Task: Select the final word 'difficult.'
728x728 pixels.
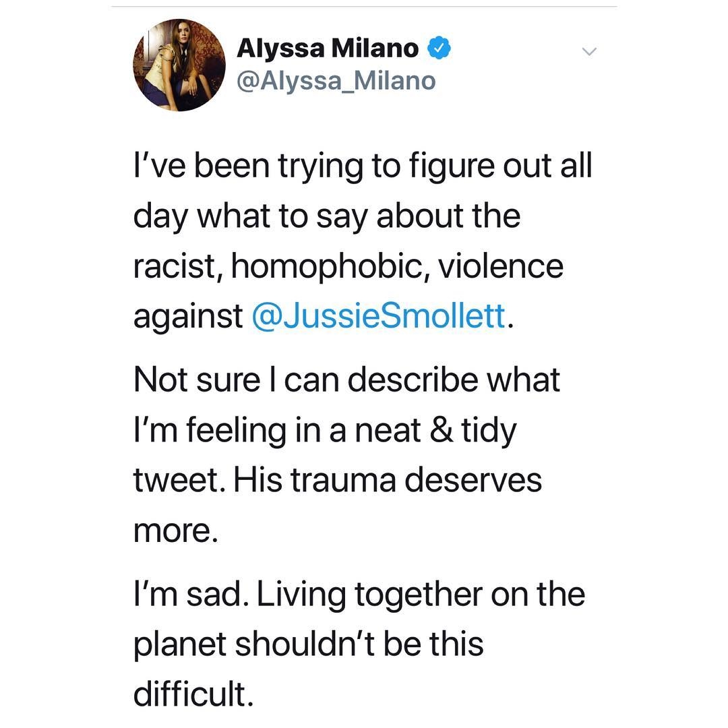Action: [193, 694]
